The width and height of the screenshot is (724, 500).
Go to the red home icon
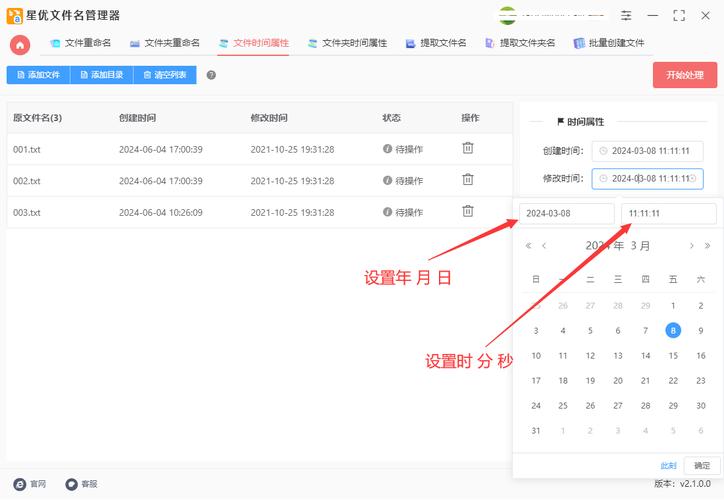point(20,45)
